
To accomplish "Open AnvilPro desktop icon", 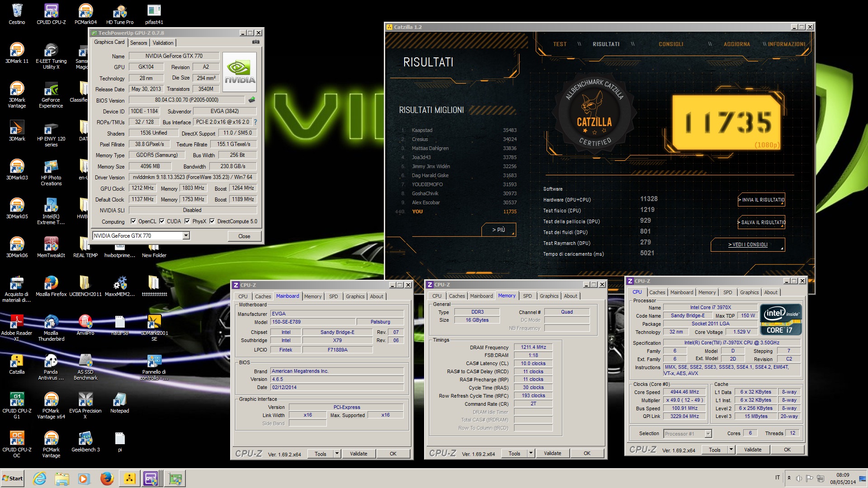I will pyautogui.click(x=85, y=324).
